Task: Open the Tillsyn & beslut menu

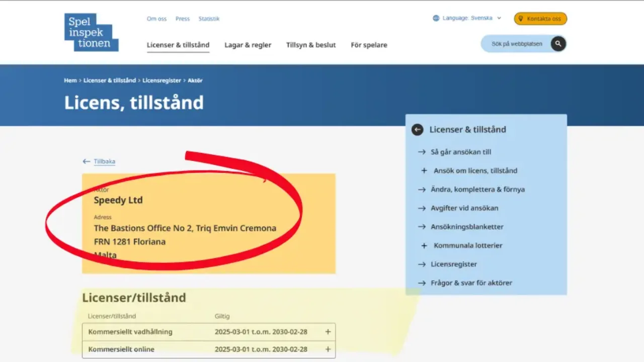Action: [x=311, y=45]
